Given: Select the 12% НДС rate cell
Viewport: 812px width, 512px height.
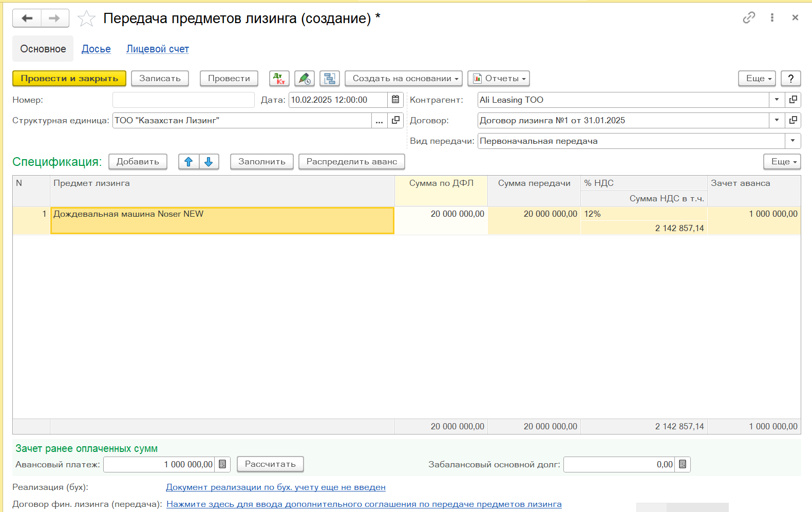Looking at the screenshot, I should click(x=644, y=214).
